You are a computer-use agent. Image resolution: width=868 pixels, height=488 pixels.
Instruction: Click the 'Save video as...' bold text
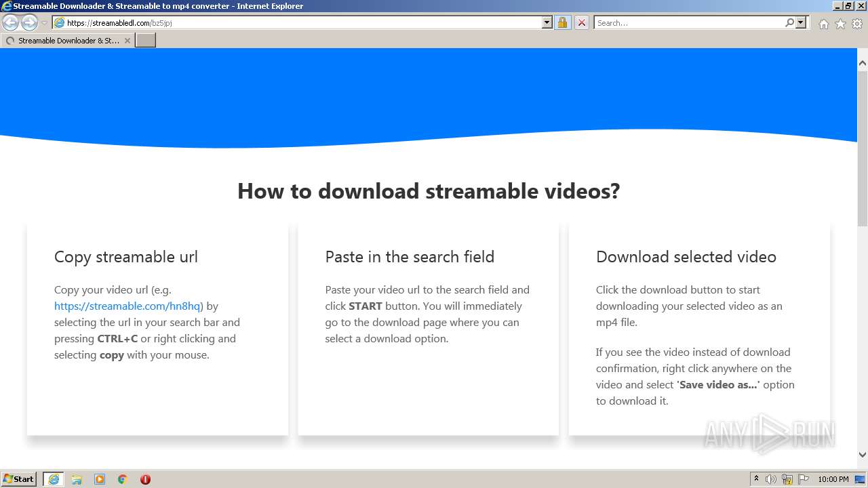[x=718, y=384]
